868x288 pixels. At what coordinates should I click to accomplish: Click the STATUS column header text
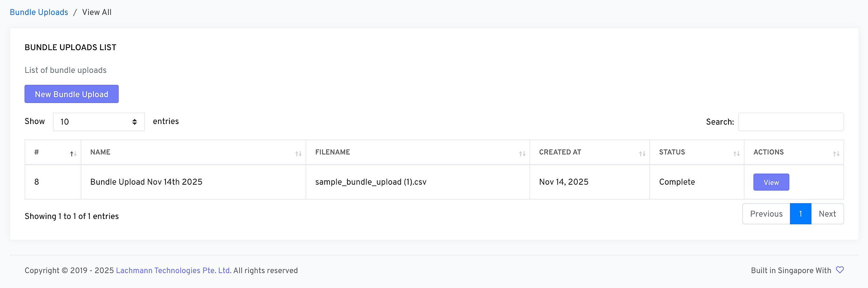pos(672,152)
